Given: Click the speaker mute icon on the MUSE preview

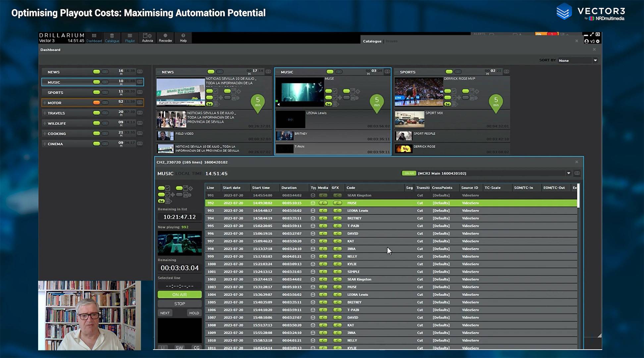Looking at the screenshot, I should click(279, 104).
